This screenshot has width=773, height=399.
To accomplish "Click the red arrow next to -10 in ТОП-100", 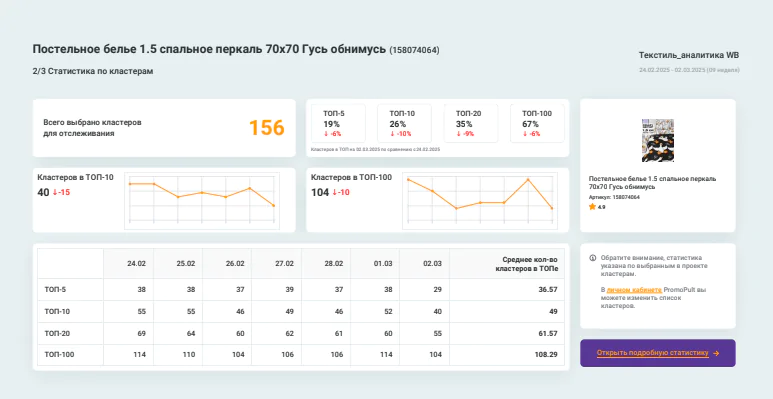I will pyautogui.click(x=335, y=192).
